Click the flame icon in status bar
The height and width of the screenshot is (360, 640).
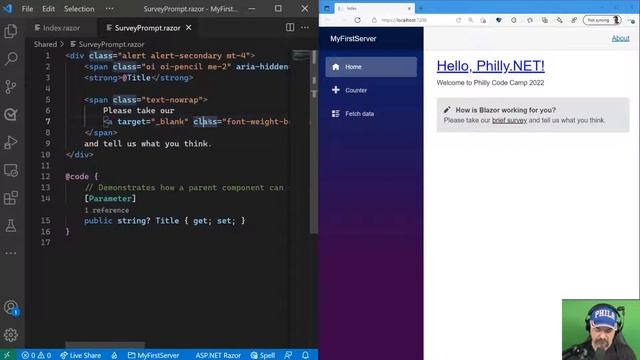tap(115, 355)
